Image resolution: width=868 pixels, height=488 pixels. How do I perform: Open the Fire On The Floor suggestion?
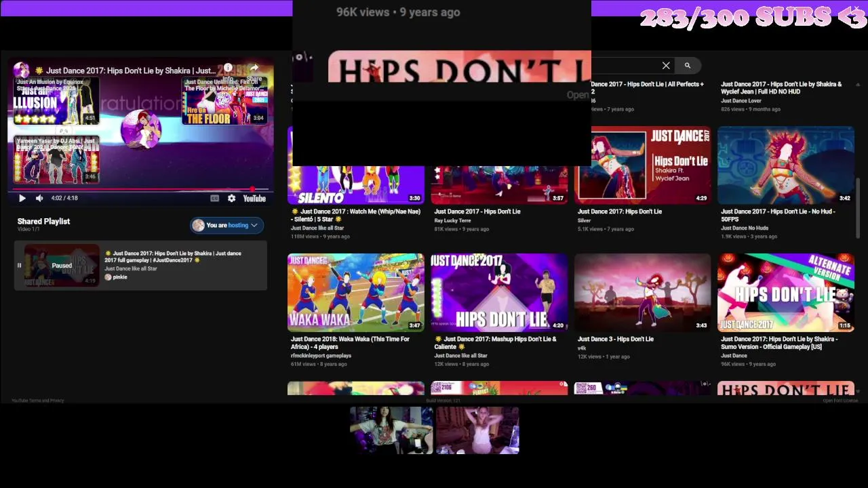224,102
